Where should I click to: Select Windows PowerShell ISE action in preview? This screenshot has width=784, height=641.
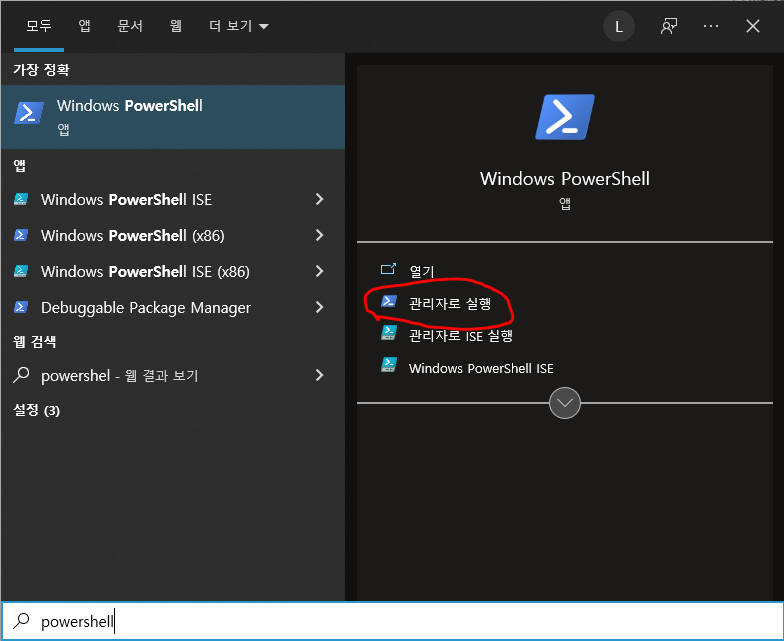[481, 368]
